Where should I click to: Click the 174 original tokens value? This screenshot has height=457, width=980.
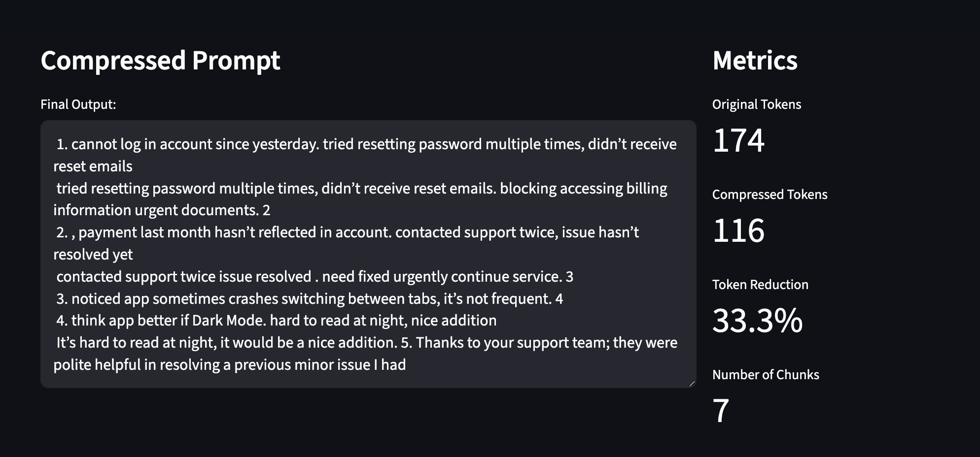738,140
